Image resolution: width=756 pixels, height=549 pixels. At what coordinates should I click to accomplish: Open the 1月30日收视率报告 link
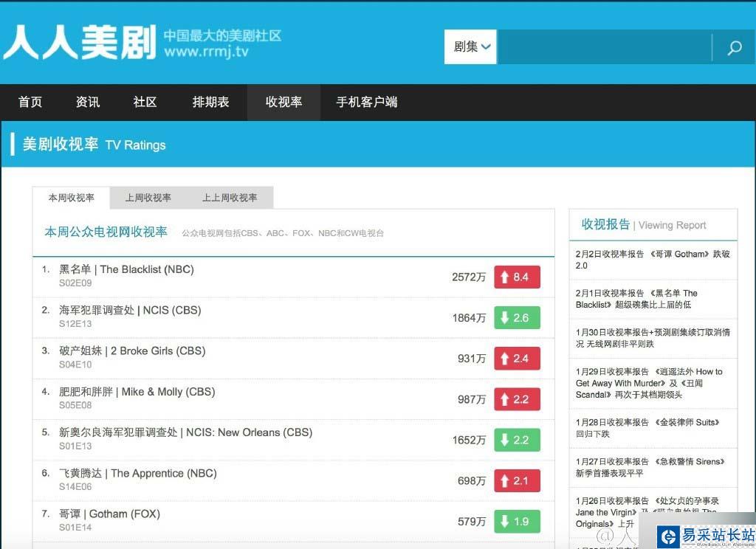tap(653, 338)
